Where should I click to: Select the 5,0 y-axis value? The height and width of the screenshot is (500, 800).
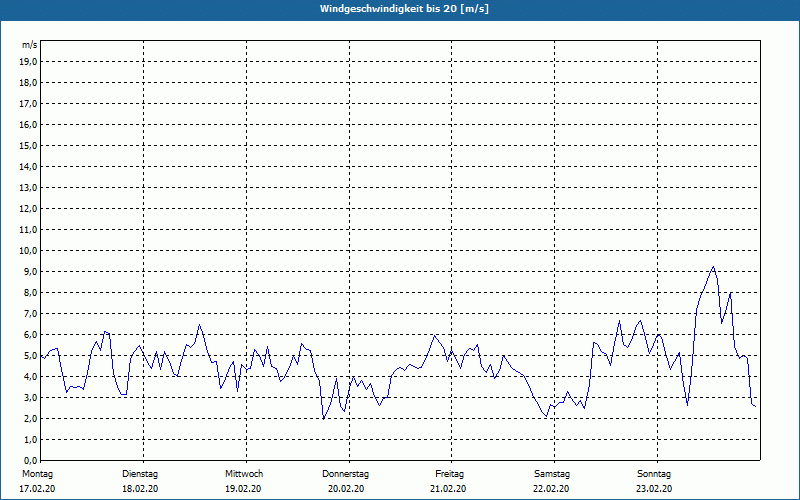[x=30, y=356]
